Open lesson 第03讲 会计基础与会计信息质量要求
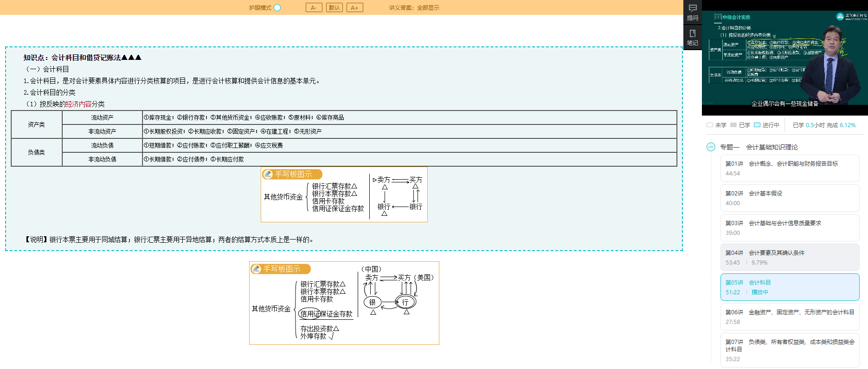 [x=790, y=227]
